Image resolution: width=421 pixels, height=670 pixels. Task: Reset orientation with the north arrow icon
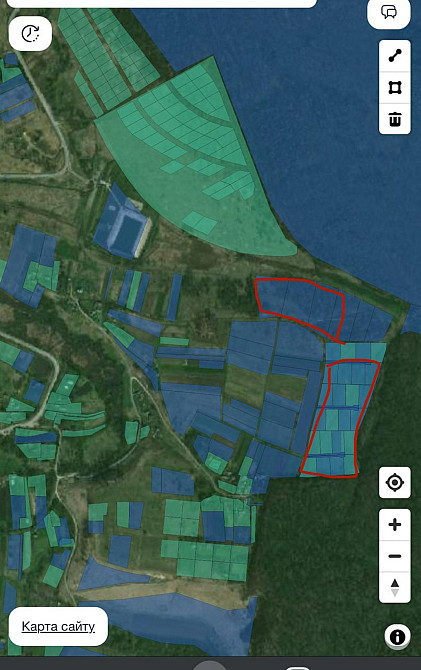point(395,588)
